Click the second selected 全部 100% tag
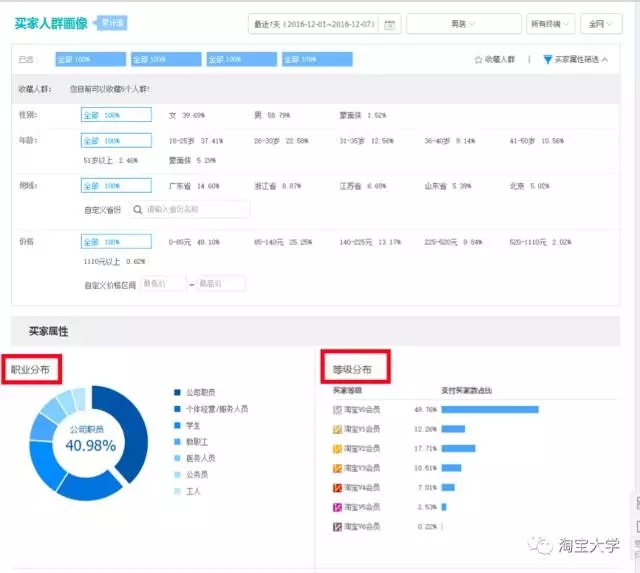Viewport: 640px width, 573px height. [166, 59]
